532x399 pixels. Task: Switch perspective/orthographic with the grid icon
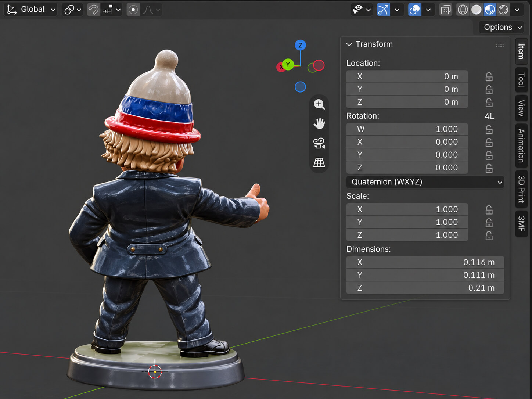(319, 162)
